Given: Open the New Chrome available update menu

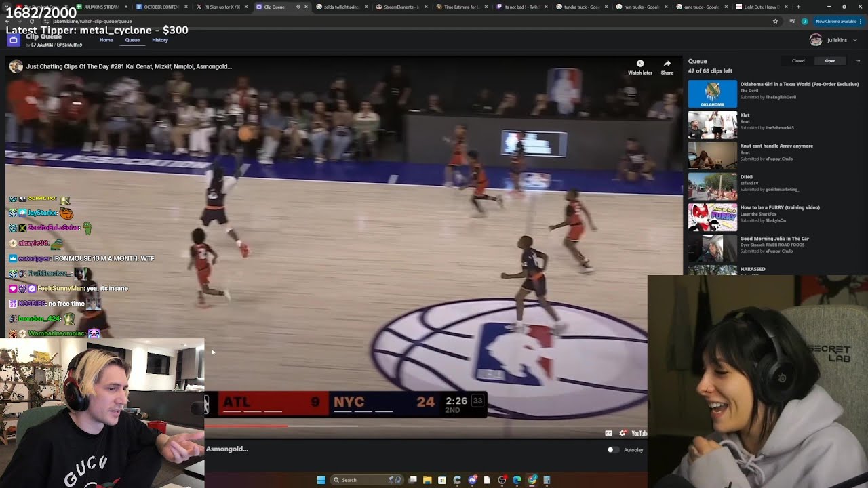Looking at the screenshot, I should point(840,21).
